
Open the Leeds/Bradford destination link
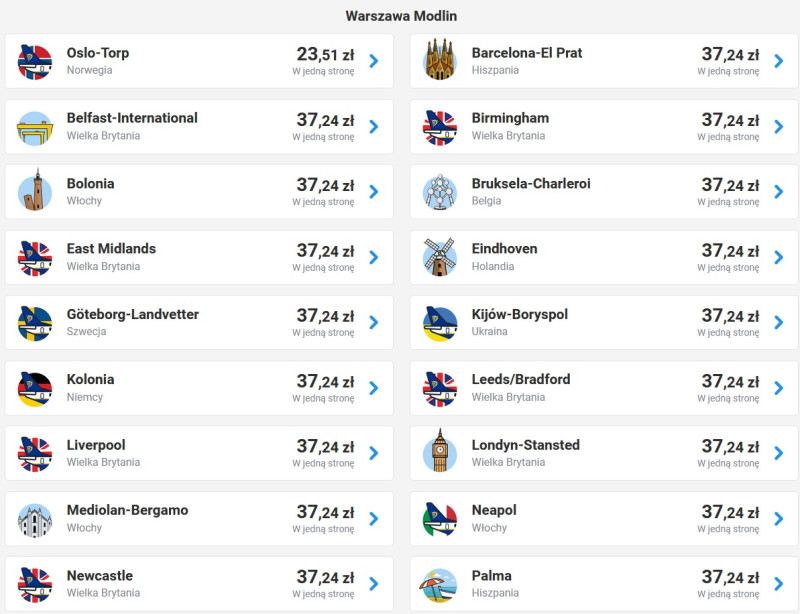click(604, 388)
